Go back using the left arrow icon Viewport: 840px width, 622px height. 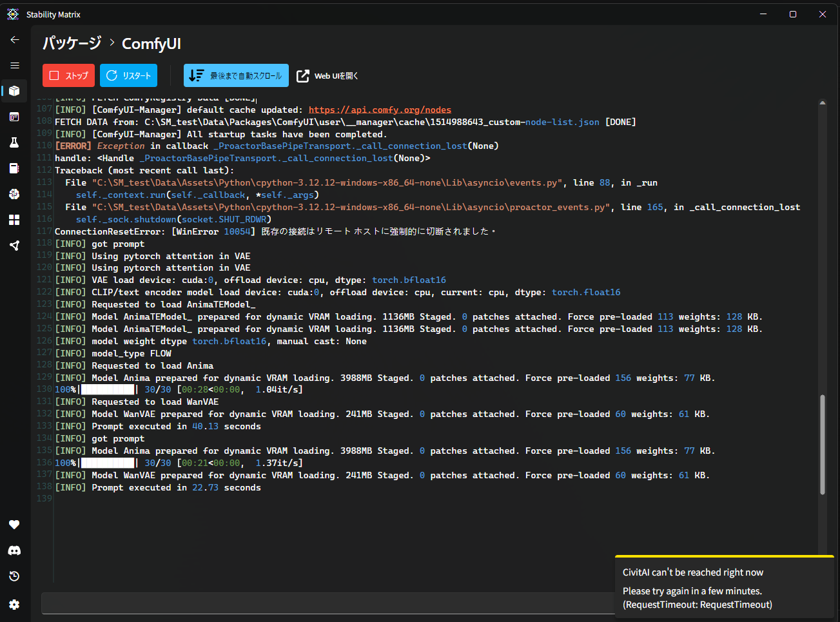(x=15, y=40)
